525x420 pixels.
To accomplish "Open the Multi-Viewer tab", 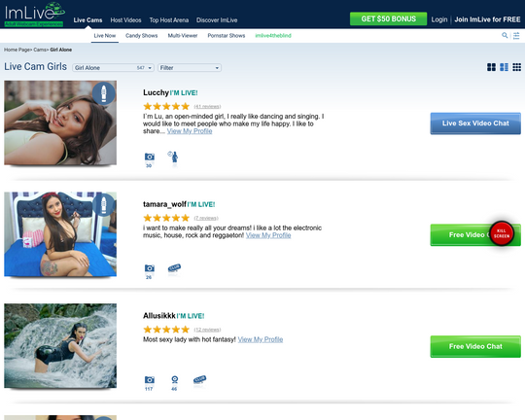I will (183, 36).
